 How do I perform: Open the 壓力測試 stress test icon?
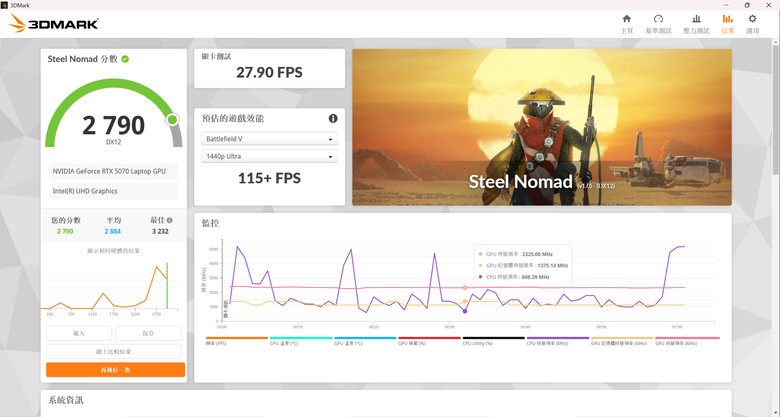pyautogui.click(x=696, y=19)
